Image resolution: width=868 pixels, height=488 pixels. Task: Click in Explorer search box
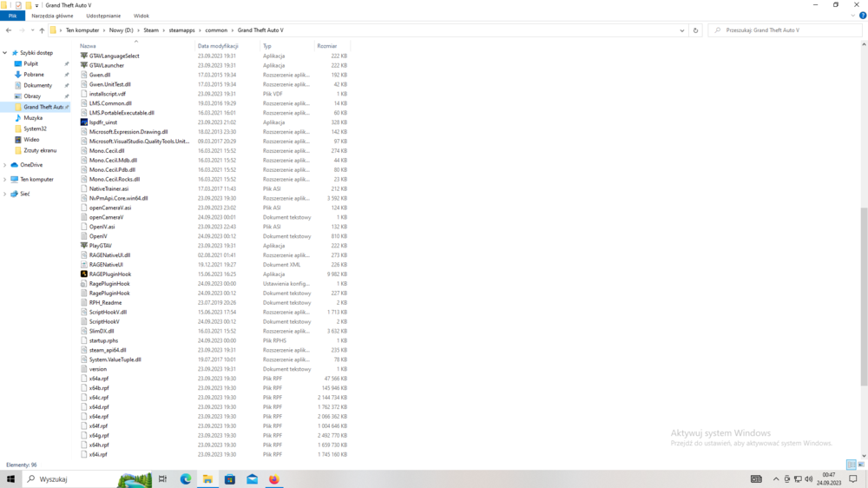[785, 30]
